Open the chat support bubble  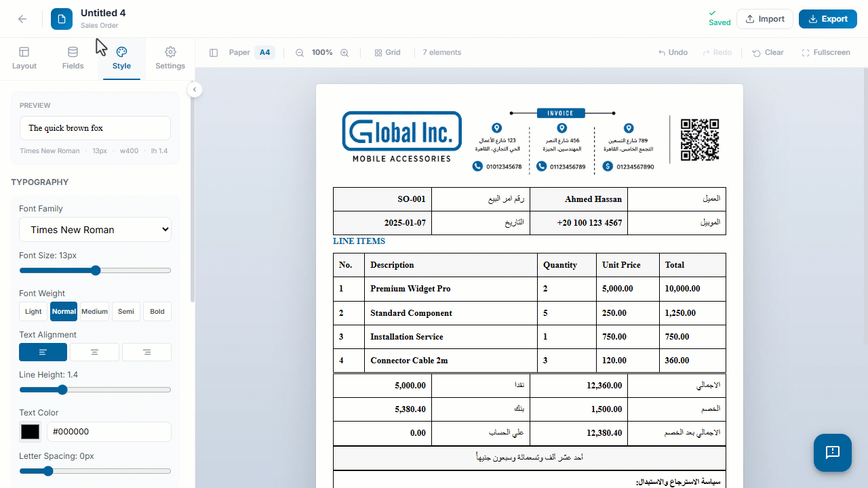pos(833,453)
